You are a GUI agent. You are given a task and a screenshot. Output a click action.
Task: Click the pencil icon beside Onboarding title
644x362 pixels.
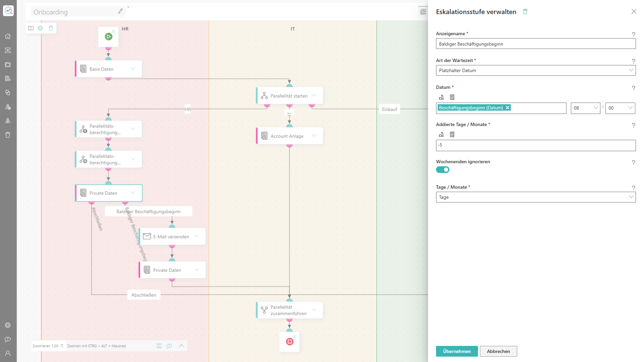120,11
